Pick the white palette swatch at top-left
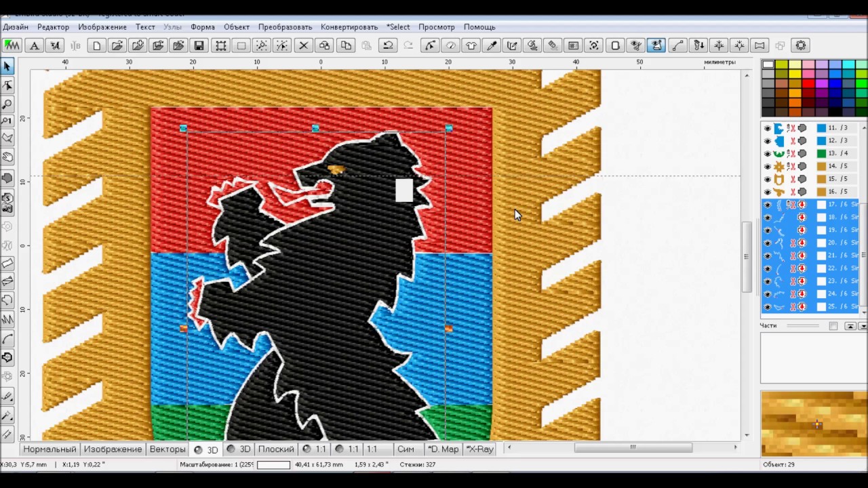Viewport: 868px width, 488px height. (x=768, y=65)
